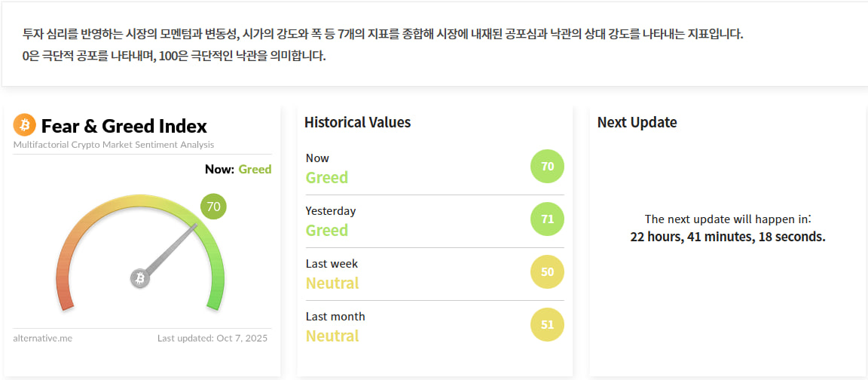868x380 pixels.
Task: Click the Multifactorial Crypto Market Sentiment Analysis subtitle
Action: pyautogui.click(x=114, y=145)
